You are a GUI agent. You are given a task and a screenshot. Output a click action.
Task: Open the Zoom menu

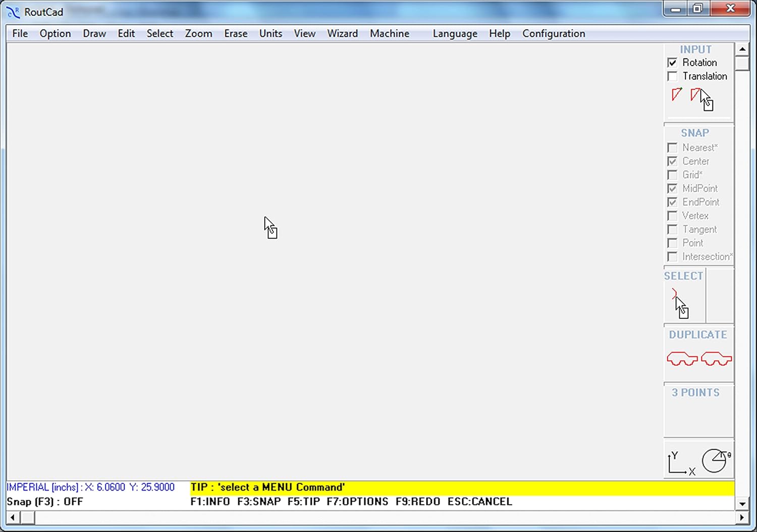tap(198, 33)
